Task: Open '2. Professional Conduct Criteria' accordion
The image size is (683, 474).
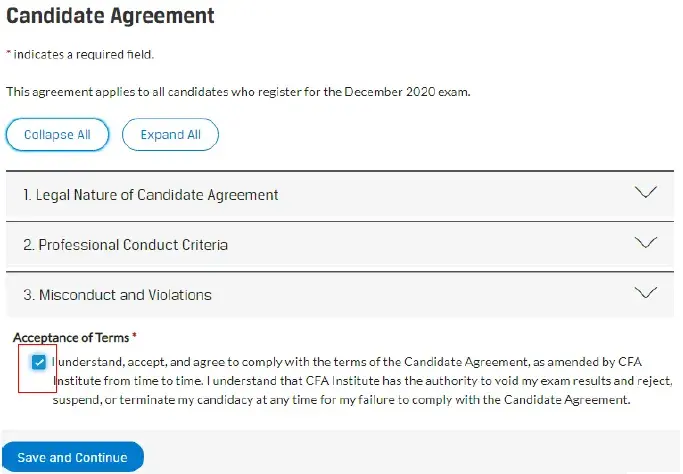Action: (340, 244)
